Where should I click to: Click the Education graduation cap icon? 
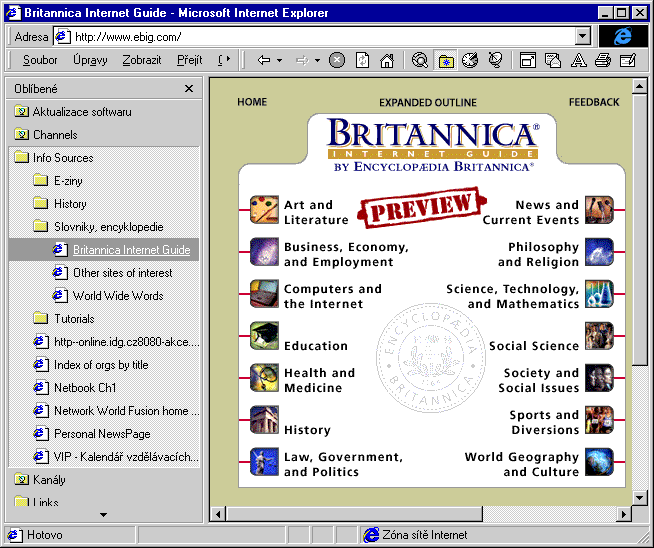264,336
